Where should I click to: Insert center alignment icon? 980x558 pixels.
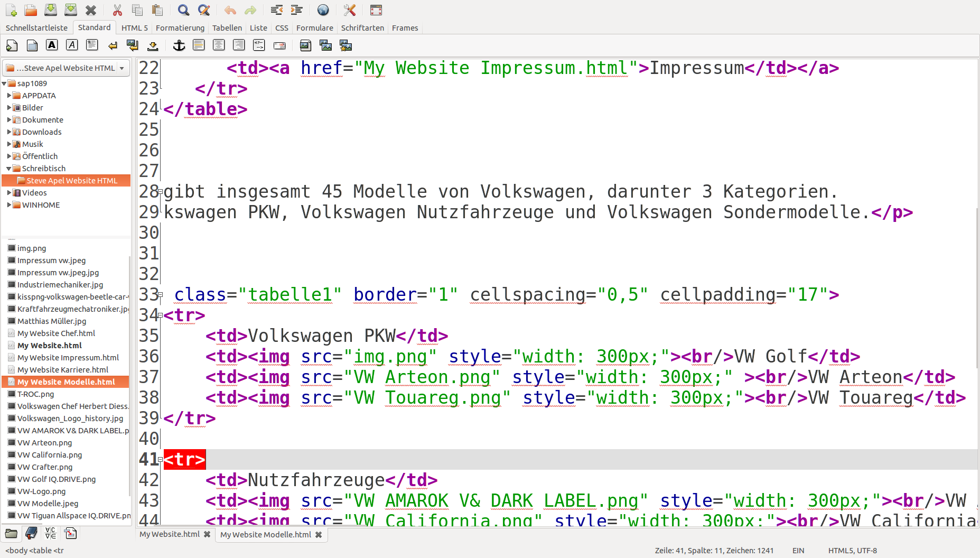click(219, 45)
